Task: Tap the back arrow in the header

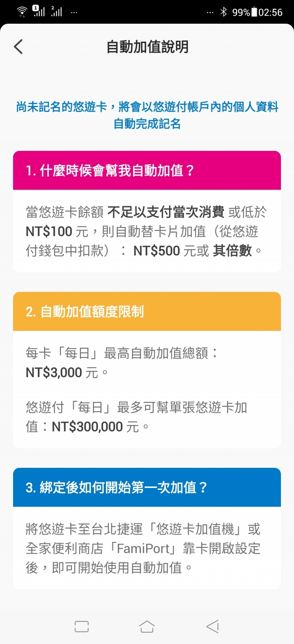Action: (x=18, y=47)
